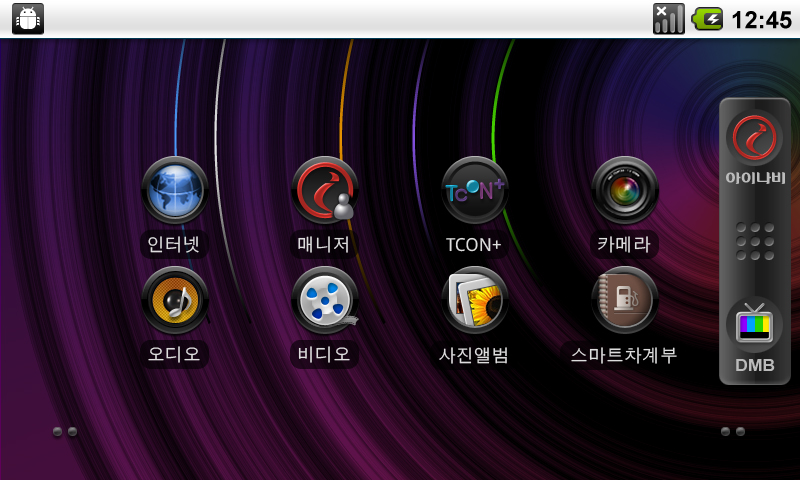
Task: Tap the Android debug notification icon
Action: (x=28, y=19)
